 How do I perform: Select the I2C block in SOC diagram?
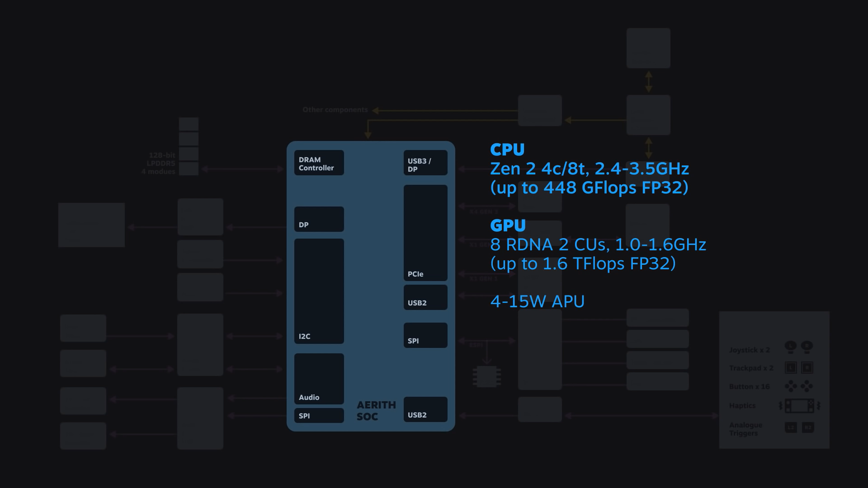[x=319, y=291]
